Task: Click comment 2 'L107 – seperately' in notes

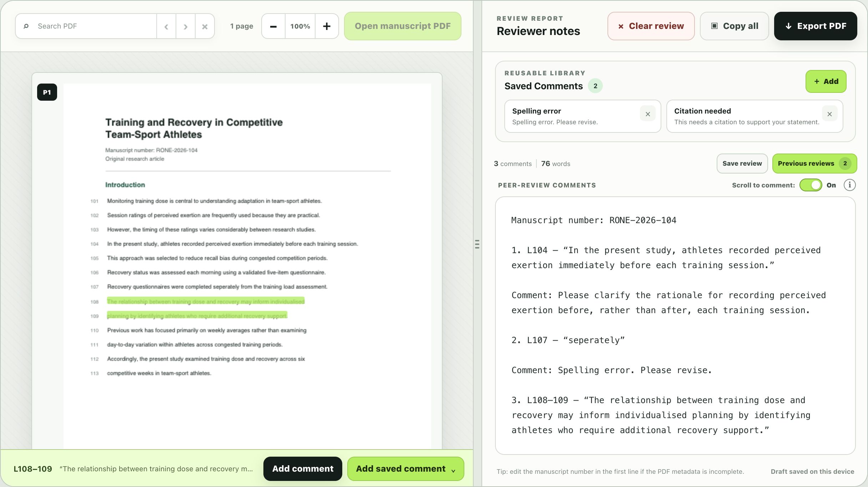Action: pyautogui.click(x=568, y=340)
